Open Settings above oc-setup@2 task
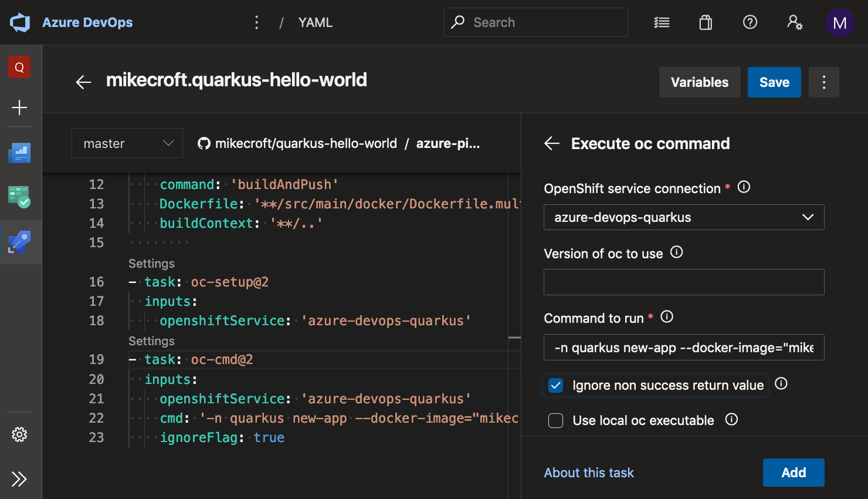Viewport: 868px width, 499px height. [151, 264]
